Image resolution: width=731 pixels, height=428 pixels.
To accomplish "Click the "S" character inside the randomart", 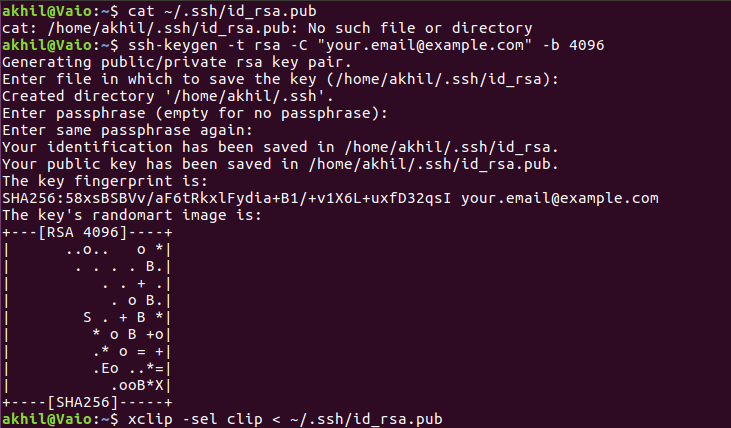I will (x=88, y=316).
